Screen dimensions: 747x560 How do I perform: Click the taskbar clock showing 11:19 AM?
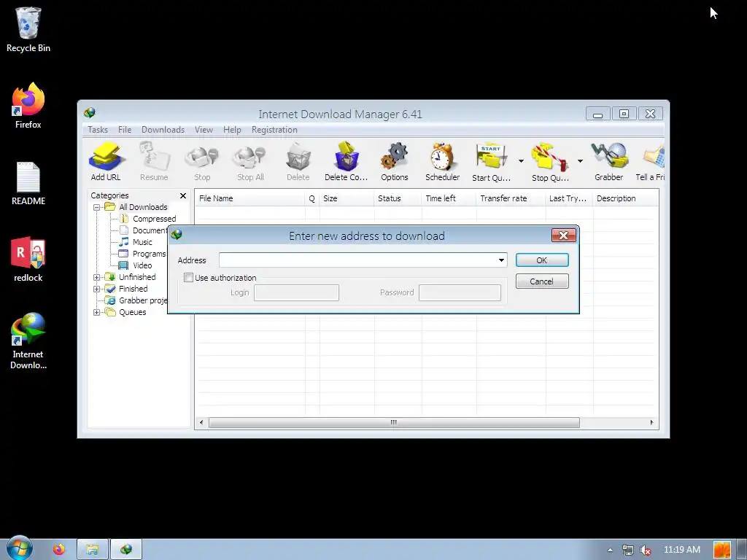click(x=682, y=550)
